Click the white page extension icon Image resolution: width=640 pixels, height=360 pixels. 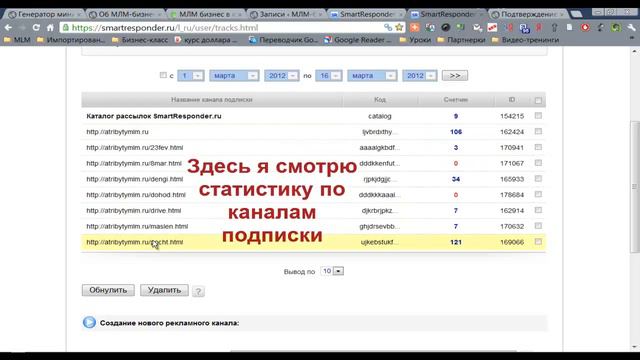pos(570,27)
